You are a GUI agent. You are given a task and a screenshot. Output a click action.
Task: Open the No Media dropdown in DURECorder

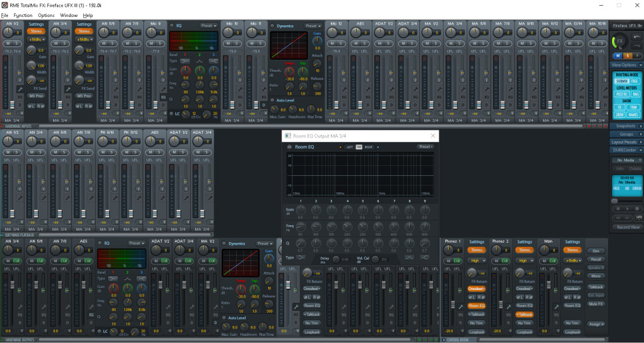[626, 160]
